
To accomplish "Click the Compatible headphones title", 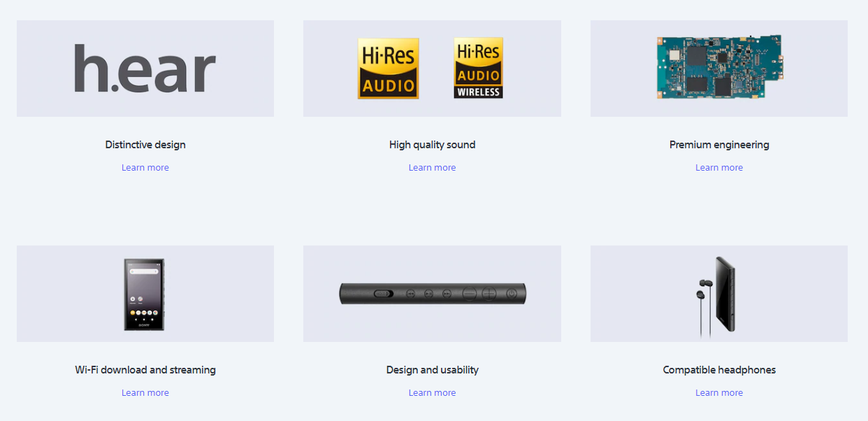I will pos(718,370).
